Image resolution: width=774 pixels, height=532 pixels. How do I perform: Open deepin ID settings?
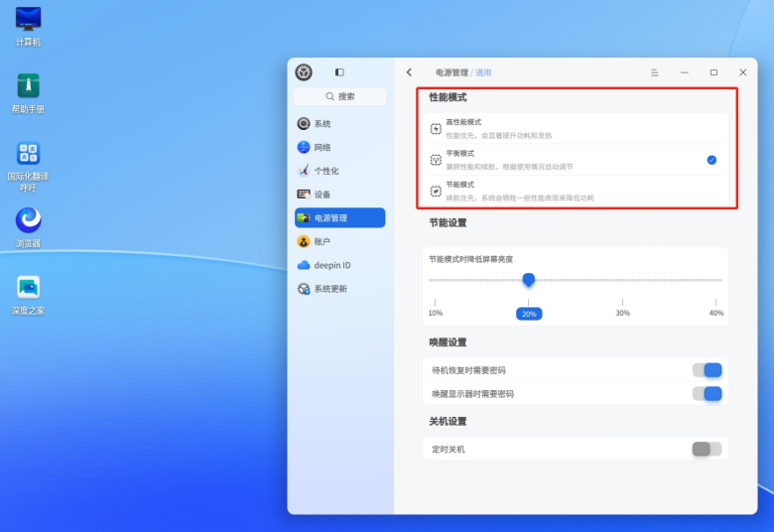(340, 265)
